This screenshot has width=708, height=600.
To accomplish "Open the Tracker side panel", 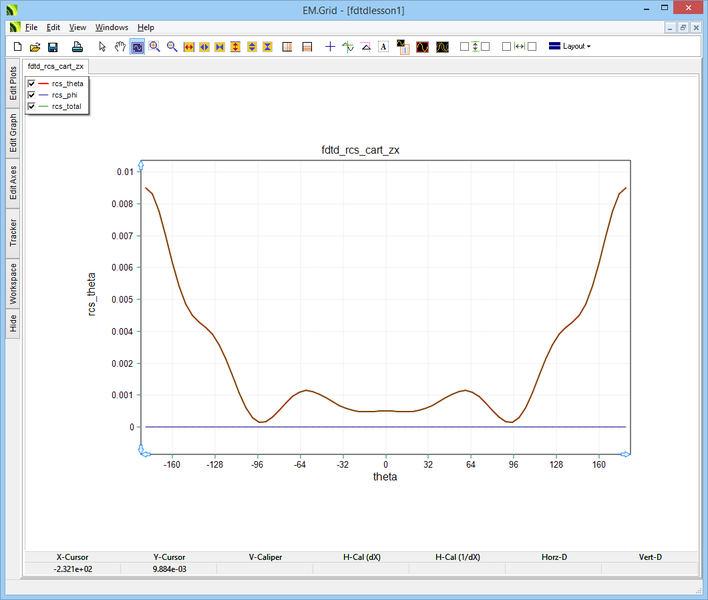I will (13, 234).
